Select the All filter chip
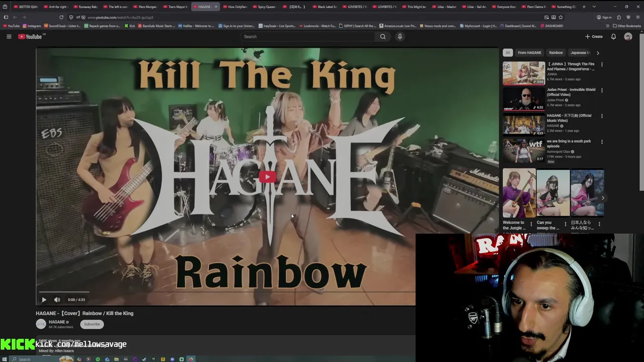The width and height of the screenshot is (644, 362). tap(508, 52)
